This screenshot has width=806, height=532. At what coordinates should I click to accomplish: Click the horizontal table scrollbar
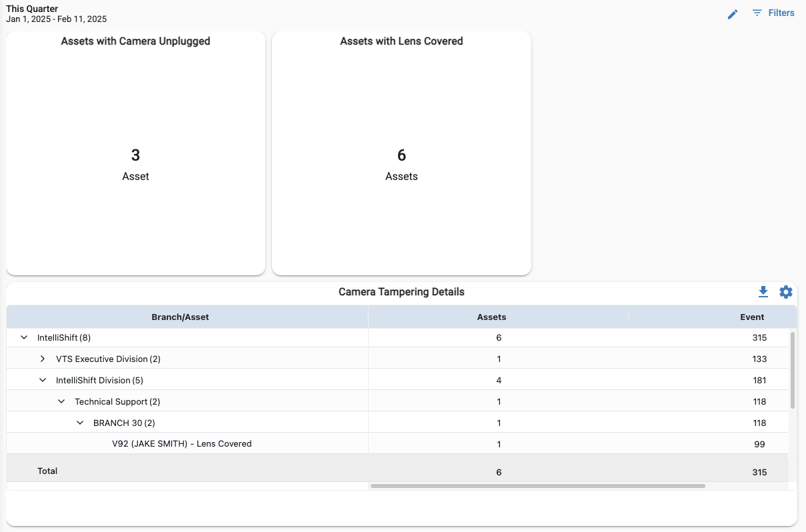[x=537, y=486]
